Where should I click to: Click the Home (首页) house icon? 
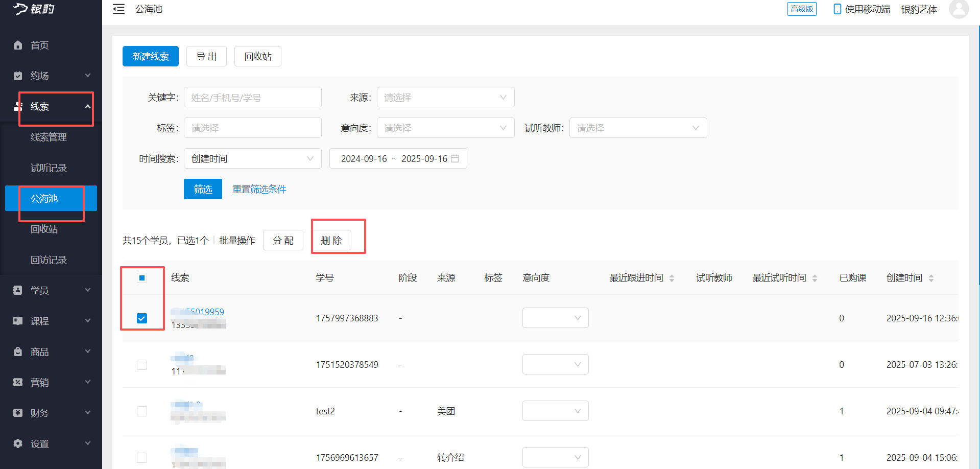tap(18, 45)
